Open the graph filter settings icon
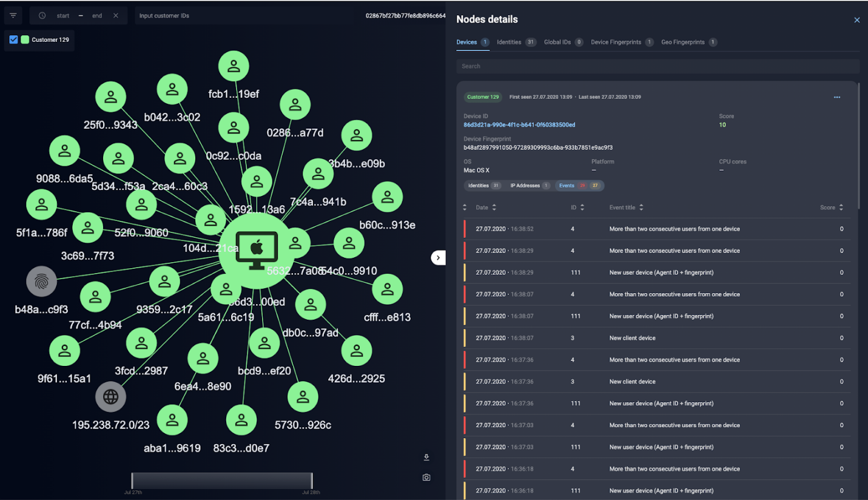Screen dimensions: 868x500 coord(13,15)
